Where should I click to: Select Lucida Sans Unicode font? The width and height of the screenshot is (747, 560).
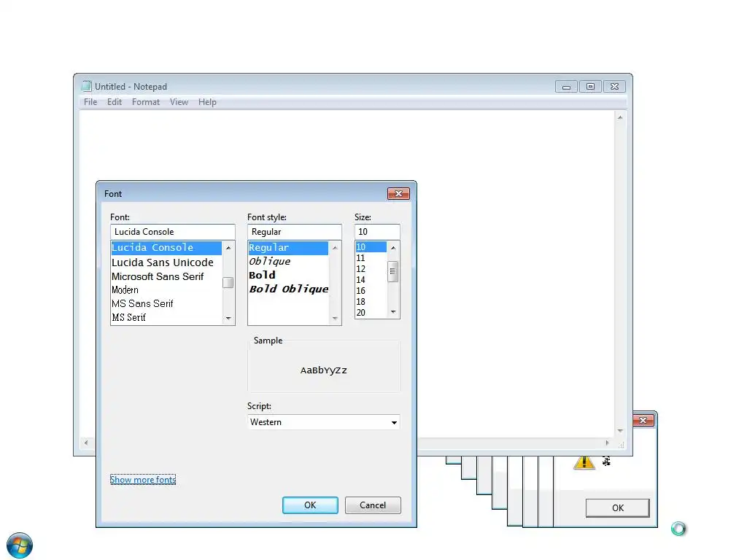166,262
